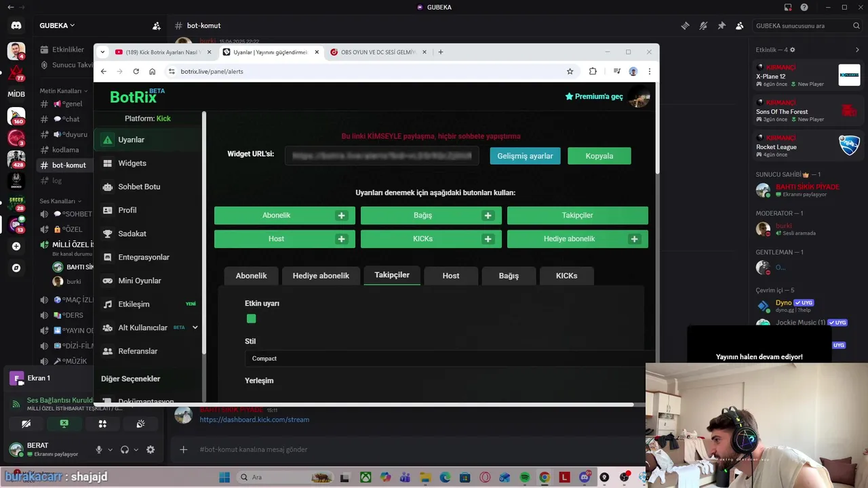868x488 pixels.
Task: Toggle Discord camera on or off
Action: coord(26,424)
